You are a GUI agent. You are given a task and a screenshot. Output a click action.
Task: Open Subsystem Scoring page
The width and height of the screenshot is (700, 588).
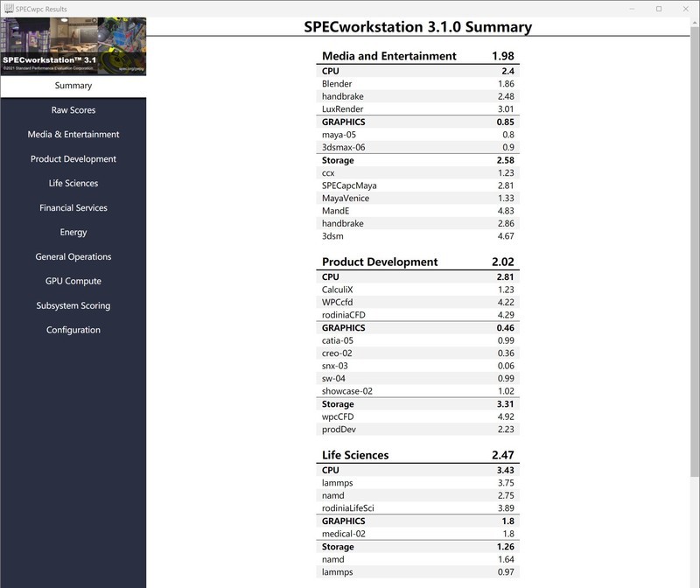tap(73, 305)
